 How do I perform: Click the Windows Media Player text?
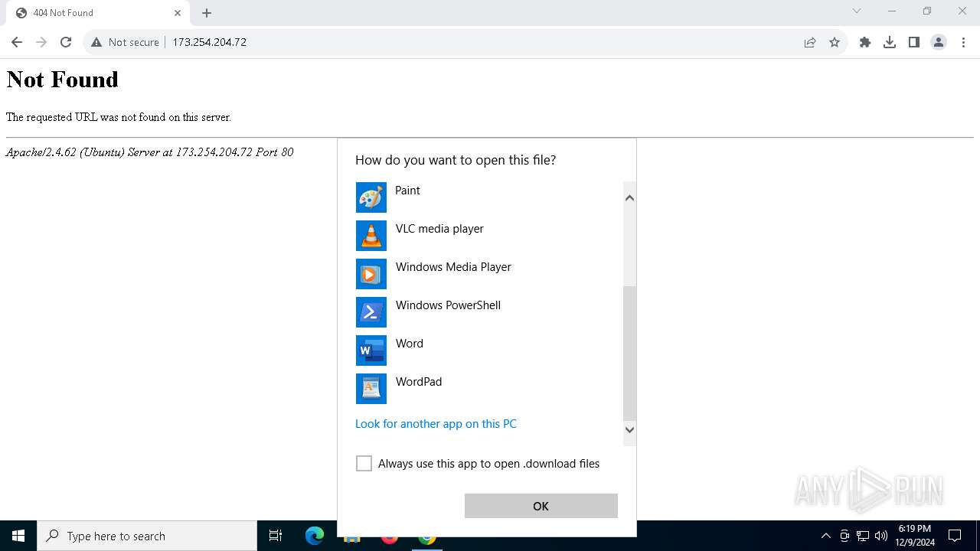click(x=453, y=267)
